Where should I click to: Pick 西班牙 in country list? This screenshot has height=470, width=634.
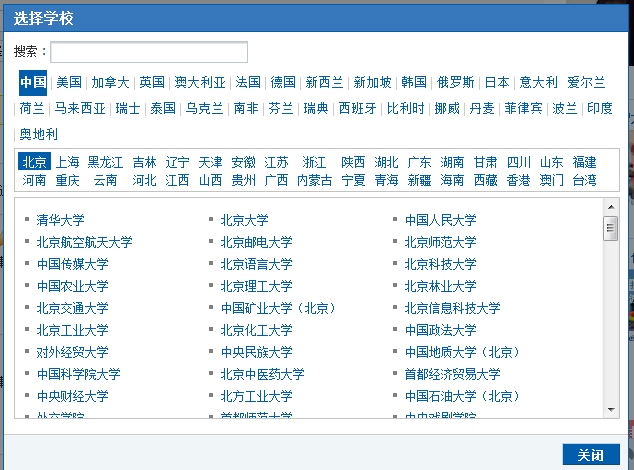pyautogui.click(x=357, y=108)
